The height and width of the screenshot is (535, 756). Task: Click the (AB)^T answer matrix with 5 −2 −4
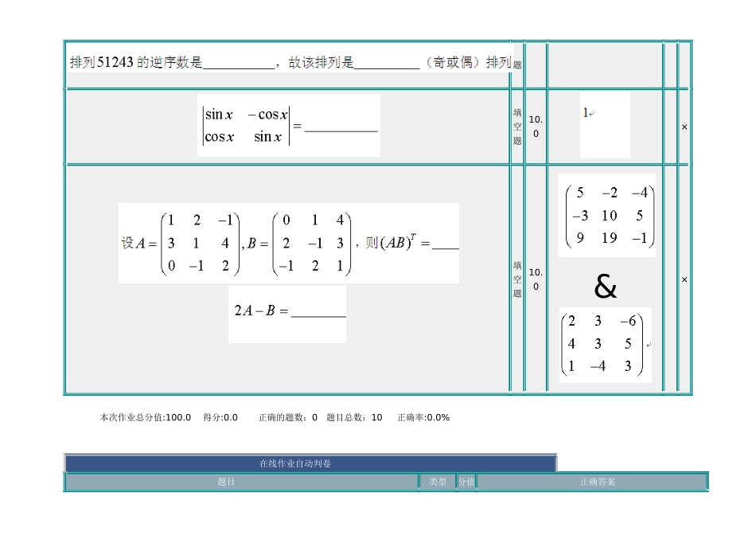606,215
